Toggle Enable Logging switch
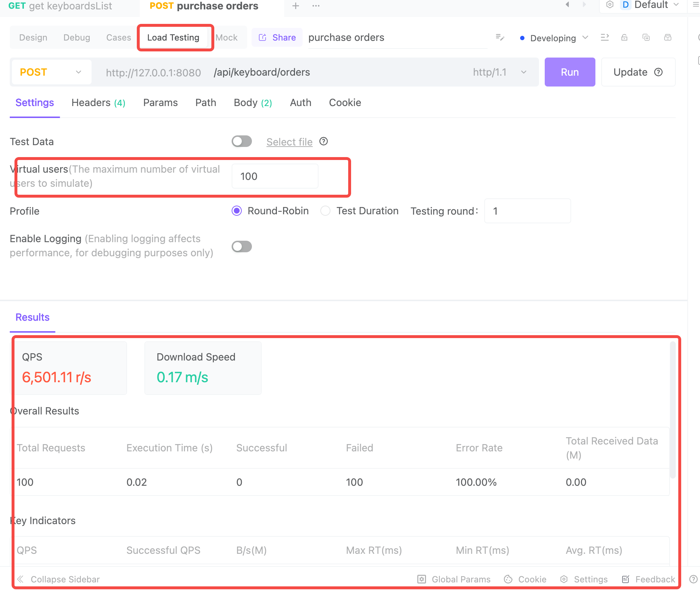 (x=242, y=246)
